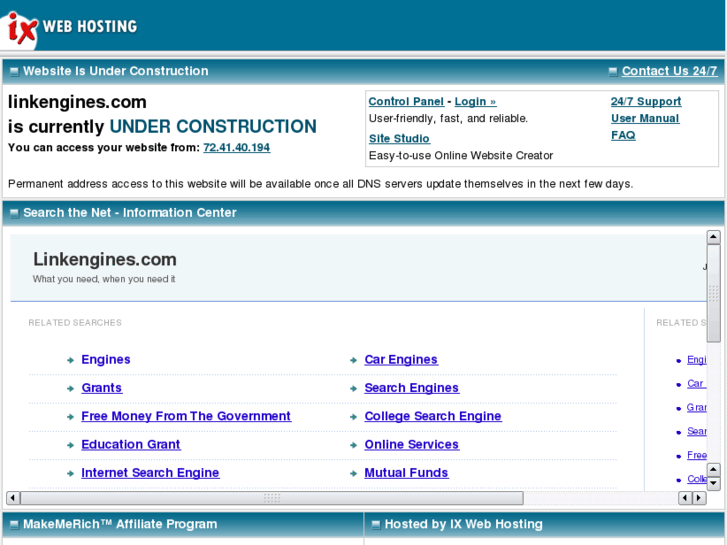
Task: Click Search the Net header icon
Action: click(14, 213)
